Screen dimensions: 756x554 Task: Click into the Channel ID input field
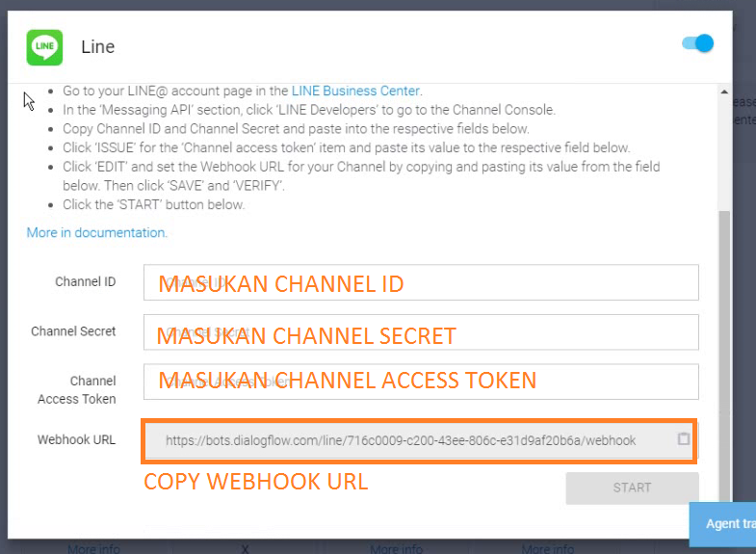pyautogui.click(x=421, y=282)
